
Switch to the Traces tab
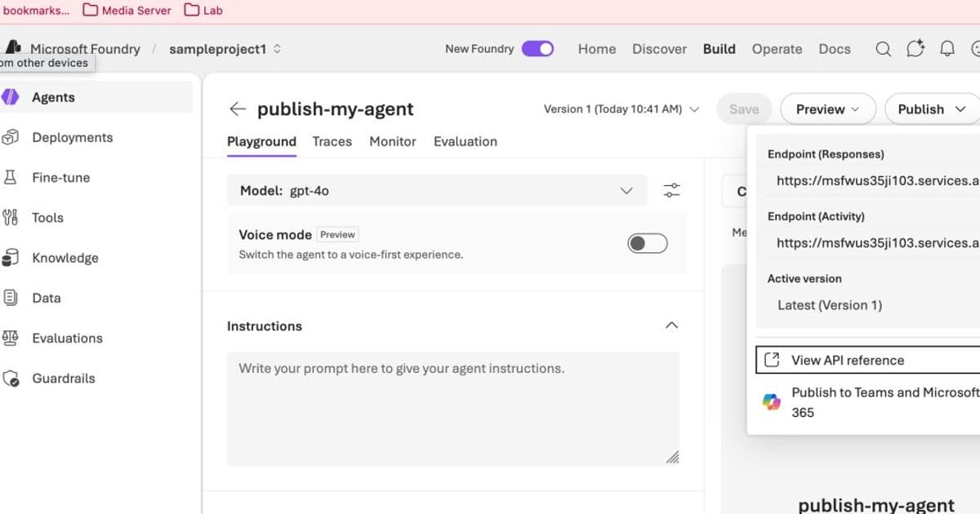332,141
